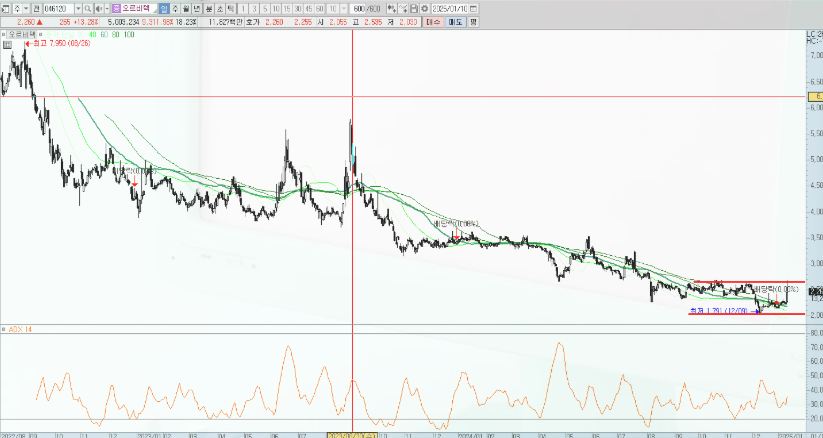The height and width of the screenshot is (438, 823).
Task: Click the small square marker before 오르비텍 label
Action: pos(4,35)
